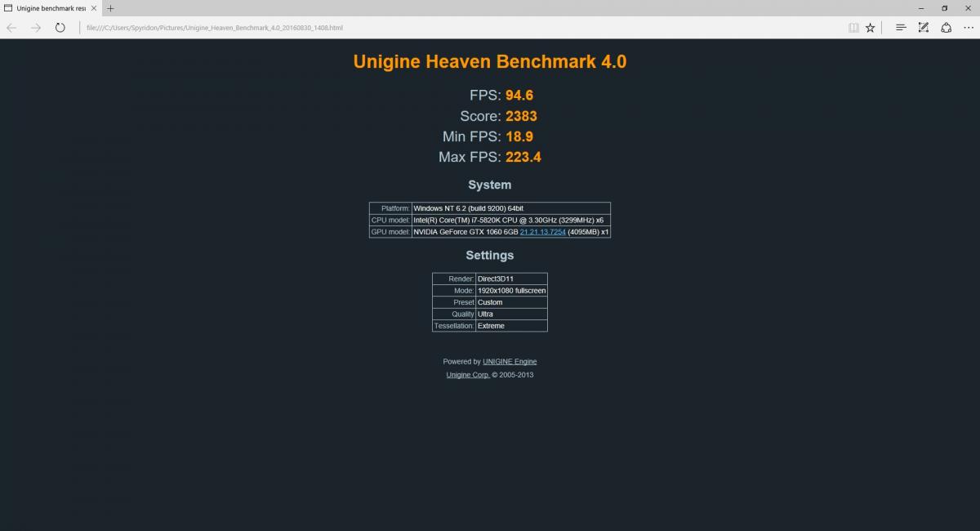The height and width of the screenshot is (531, 980).
Task: Click the Render: label cell
Action: [x=454, y=279]
